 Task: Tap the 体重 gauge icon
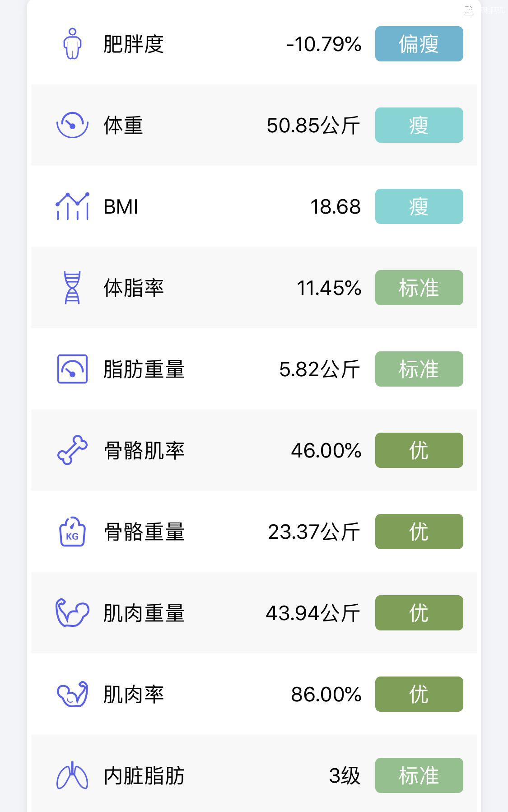[72, 125]
